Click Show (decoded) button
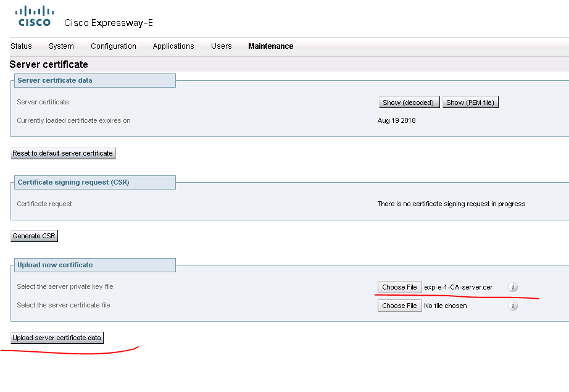 click(409, 102)
